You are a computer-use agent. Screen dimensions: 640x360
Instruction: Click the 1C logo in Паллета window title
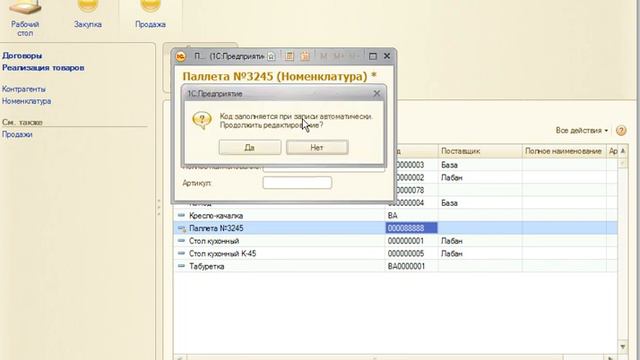coord(181,56)
